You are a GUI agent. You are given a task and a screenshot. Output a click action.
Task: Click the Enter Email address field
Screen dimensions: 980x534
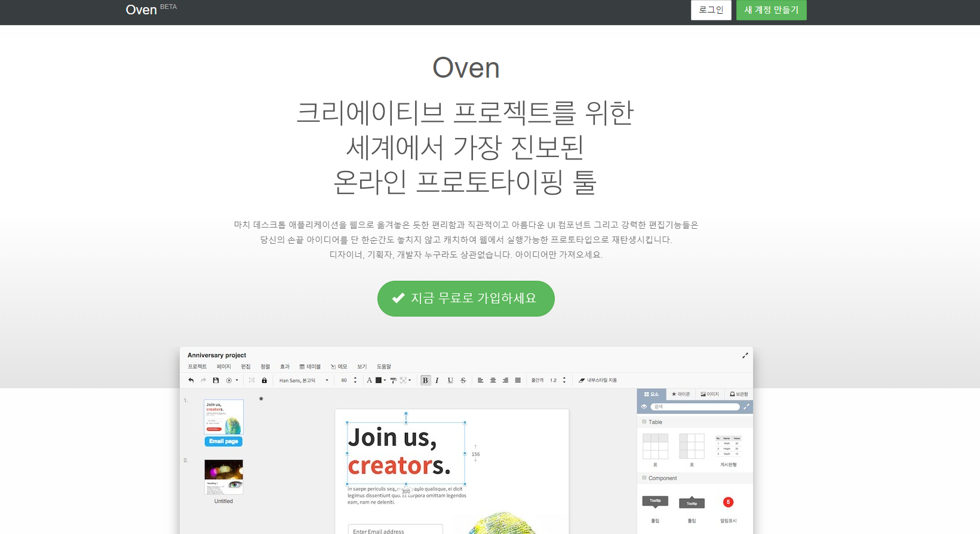click(x=395, y=529)
